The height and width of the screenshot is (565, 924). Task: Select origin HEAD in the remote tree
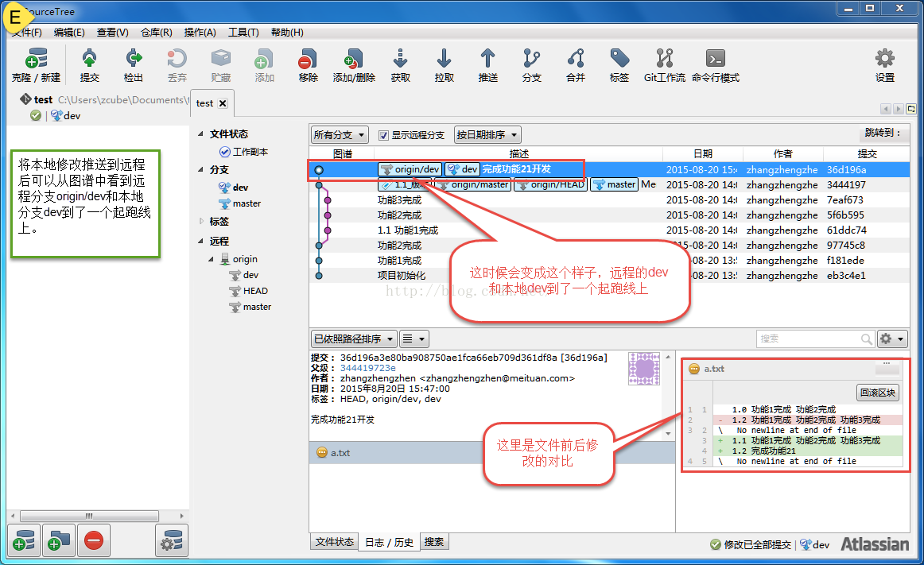(248, 291)
